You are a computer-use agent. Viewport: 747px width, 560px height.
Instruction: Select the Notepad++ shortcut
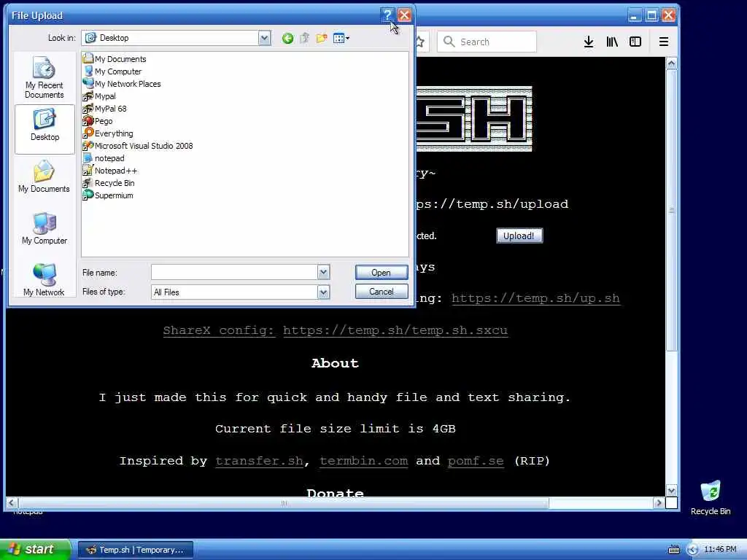110,171
